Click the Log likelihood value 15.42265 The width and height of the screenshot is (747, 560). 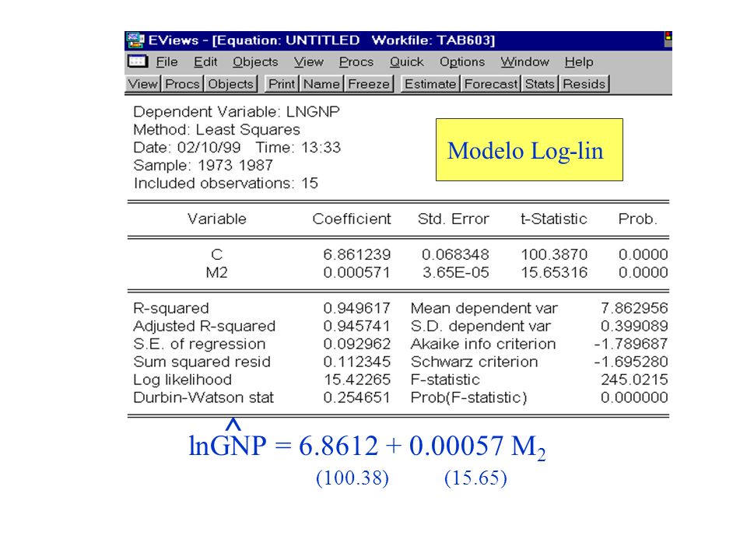[357, 380]
